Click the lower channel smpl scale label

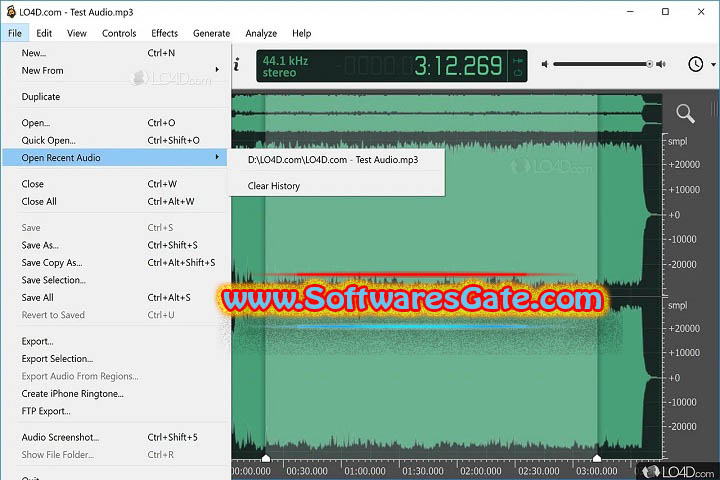click(677, 305)
